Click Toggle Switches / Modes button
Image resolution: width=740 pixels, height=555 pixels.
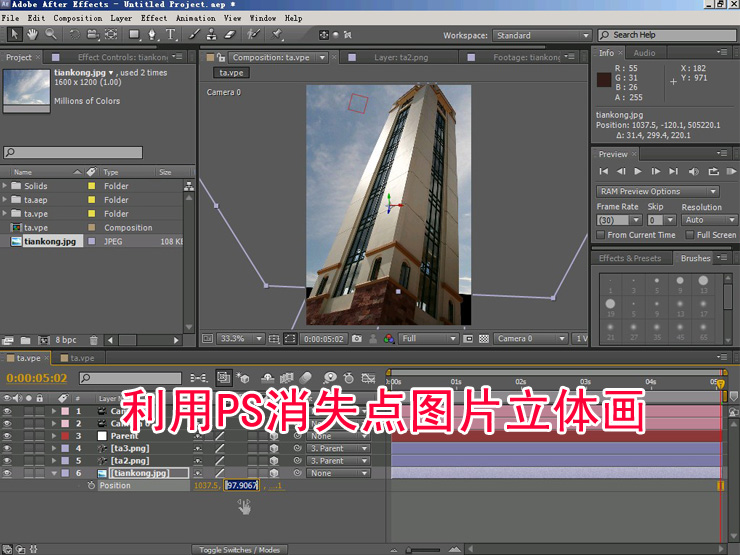click(239, 550)
